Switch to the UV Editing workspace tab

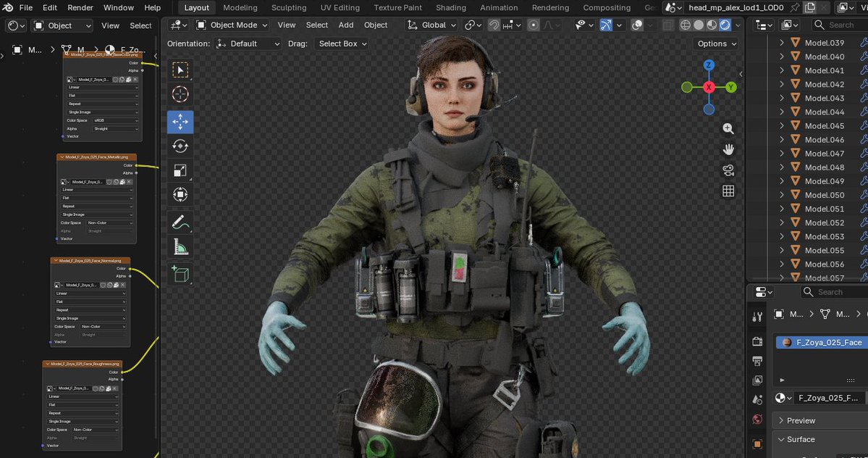tap(340, 8)
